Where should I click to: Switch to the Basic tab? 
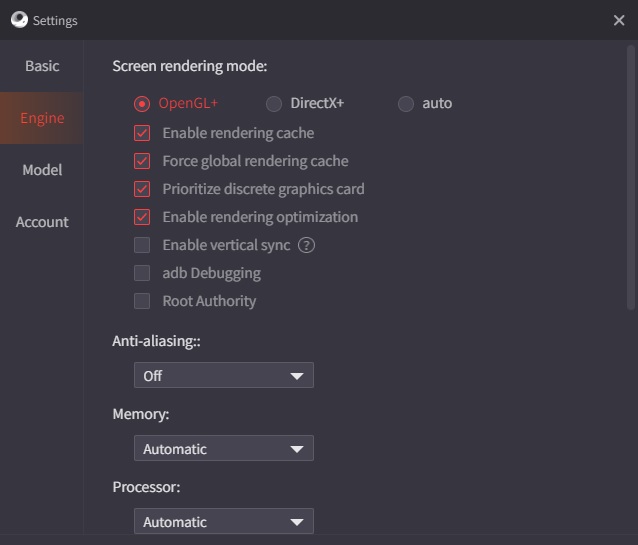(x=42, y=66)
